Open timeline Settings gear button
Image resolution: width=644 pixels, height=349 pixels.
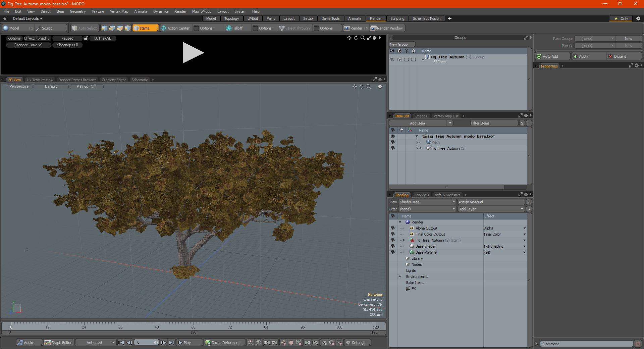[x=358, y=343]
